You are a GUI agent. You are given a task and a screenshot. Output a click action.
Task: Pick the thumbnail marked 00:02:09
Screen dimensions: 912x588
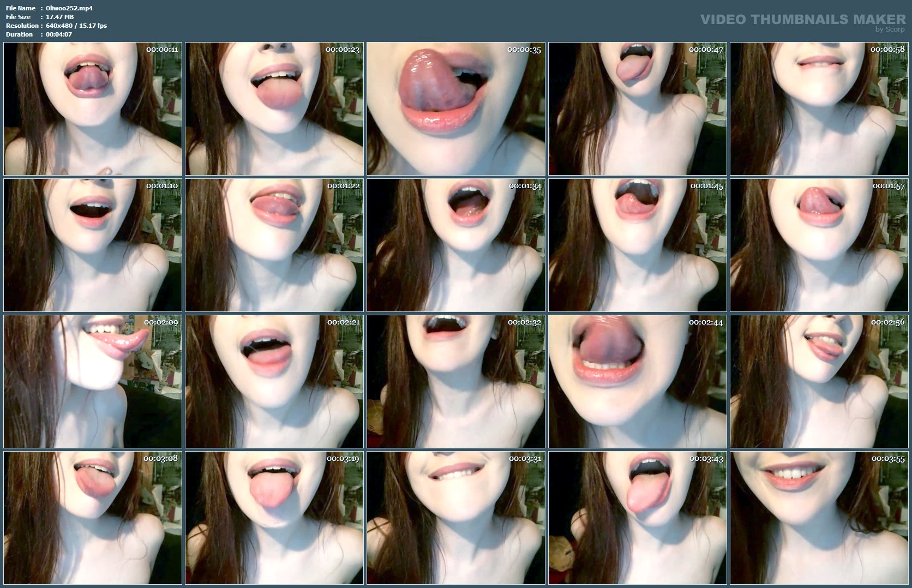(93, 381)
